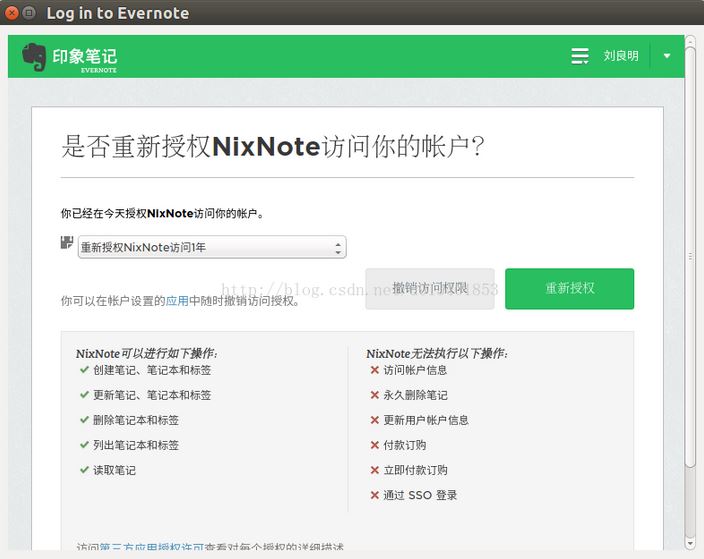This screenshot has height=559, width=704.
Task: Click red X beside 永久删除笔记
Action: pyautogui.click(x=374, y=395)
